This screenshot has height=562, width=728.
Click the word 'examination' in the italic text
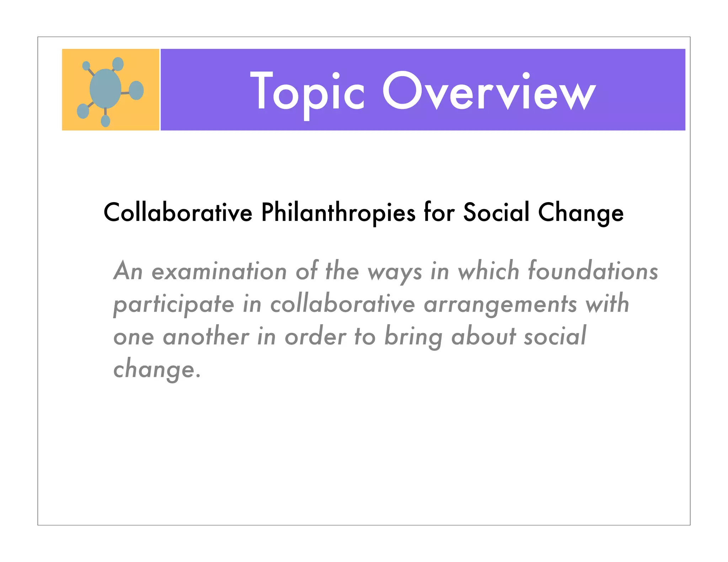click(x=219, y=272)
